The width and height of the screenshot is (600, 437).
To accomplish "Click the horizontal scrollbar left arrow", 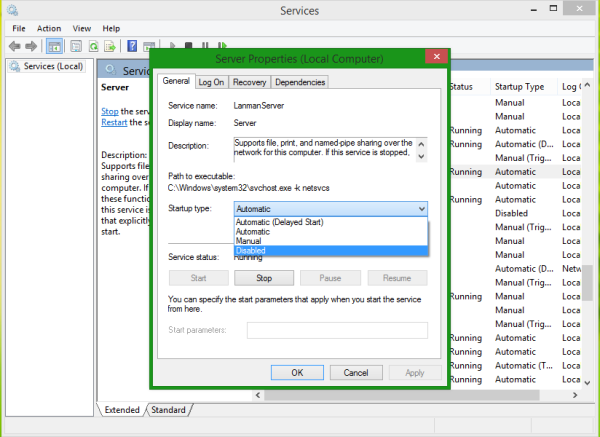I will click(x=258, y=395).
